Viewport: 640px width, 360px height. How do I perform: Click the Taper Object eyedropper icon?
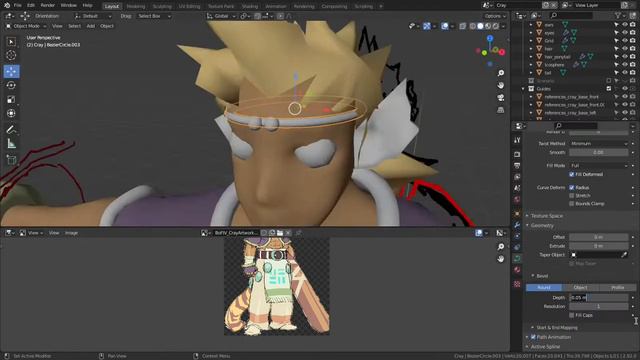click(x=624, y=255)
